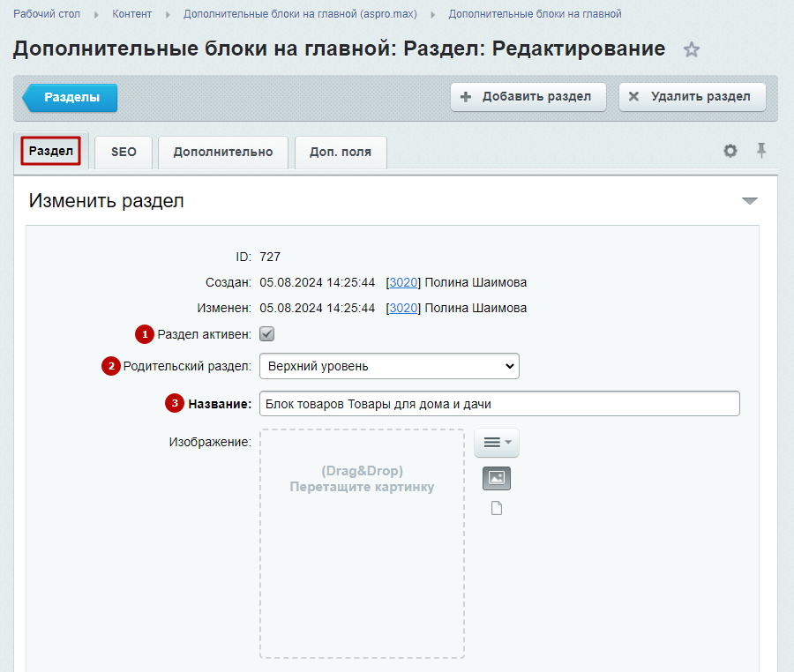Open the Дополнительно tab
Screen dimensions: 794x672
click(x=223, y=152)
